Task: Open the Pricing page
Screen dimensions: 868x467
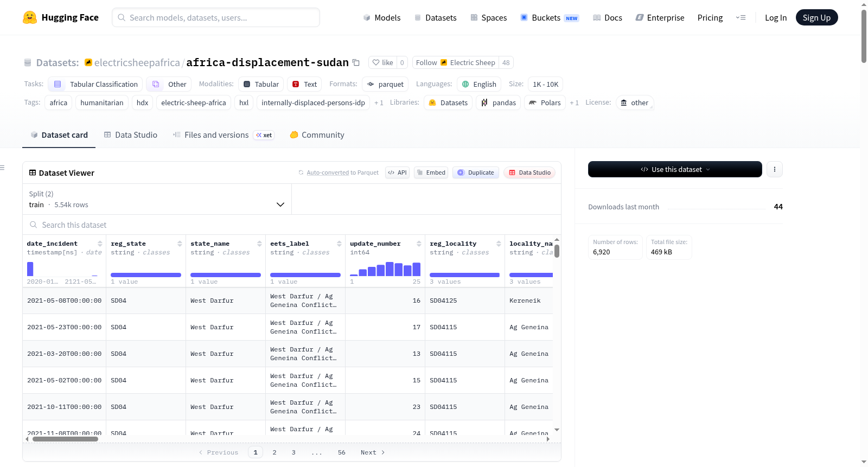Action: [710, 17]
